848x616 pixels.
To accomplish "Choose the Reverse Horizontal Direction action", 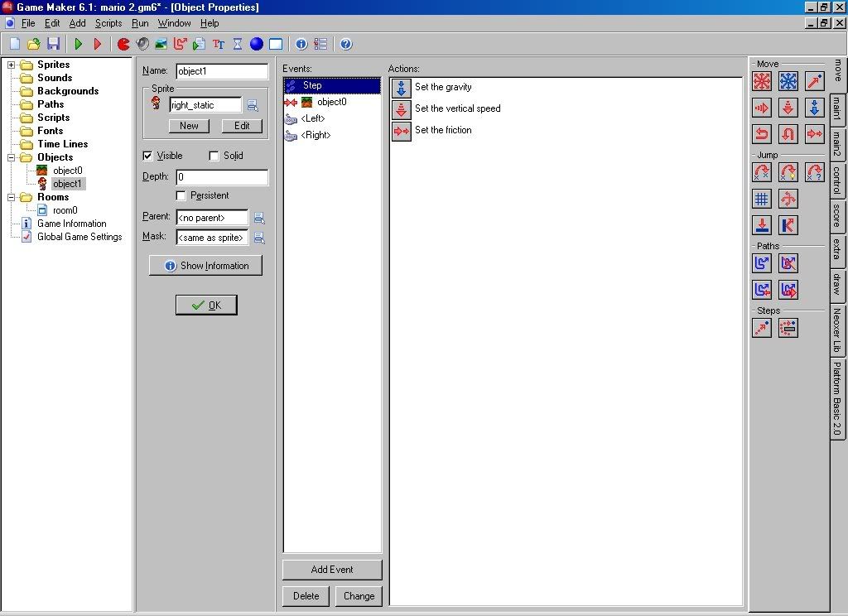I will 762,134.
